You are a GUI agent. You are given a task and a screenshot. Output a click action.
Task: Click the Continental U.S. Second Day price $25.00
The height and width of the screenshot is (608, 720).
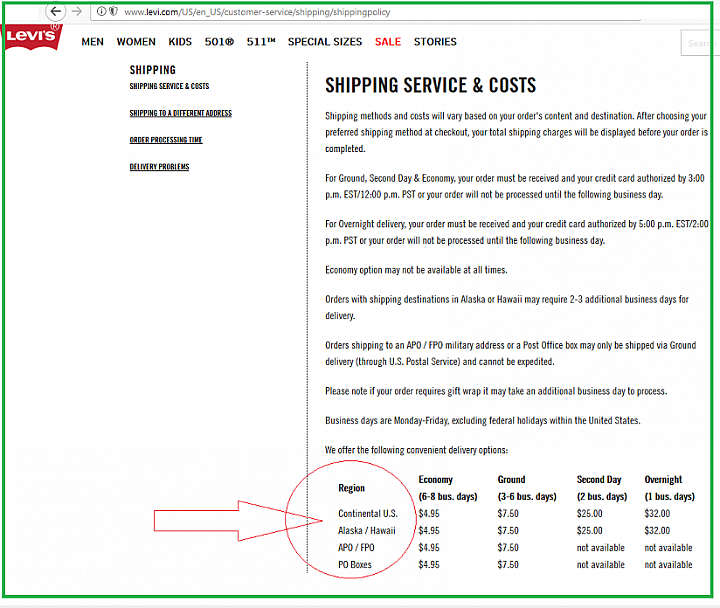590,513
